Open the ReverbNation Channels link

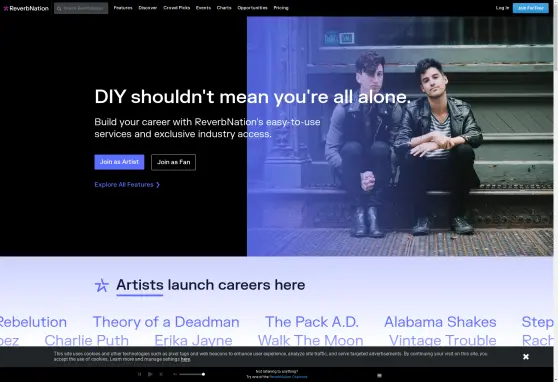click(x=288, y=377)
